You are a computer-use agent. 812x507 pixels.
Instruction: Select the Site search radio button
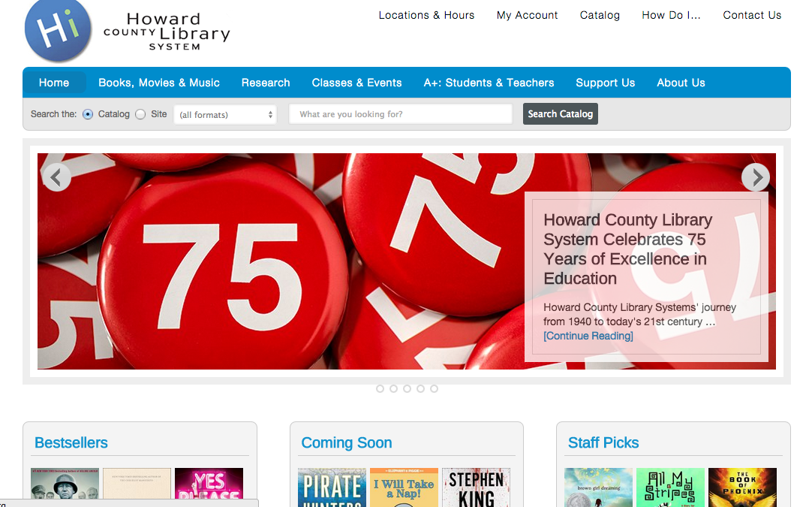pos(140,113)
